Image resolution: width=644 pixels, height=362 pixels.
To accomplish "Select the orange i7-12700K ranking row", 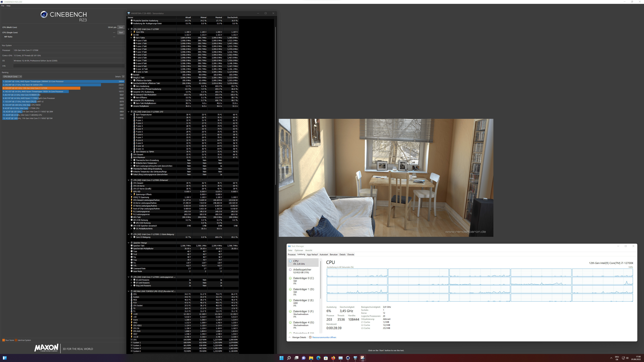I will tap(63, 88).
